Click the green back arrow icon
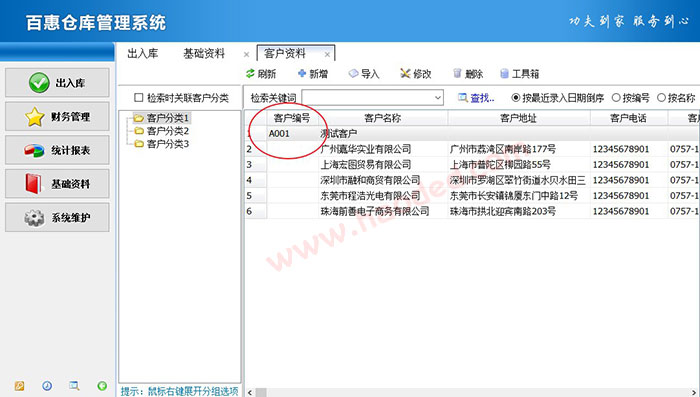Screen dimensions: 700x397 102,386
